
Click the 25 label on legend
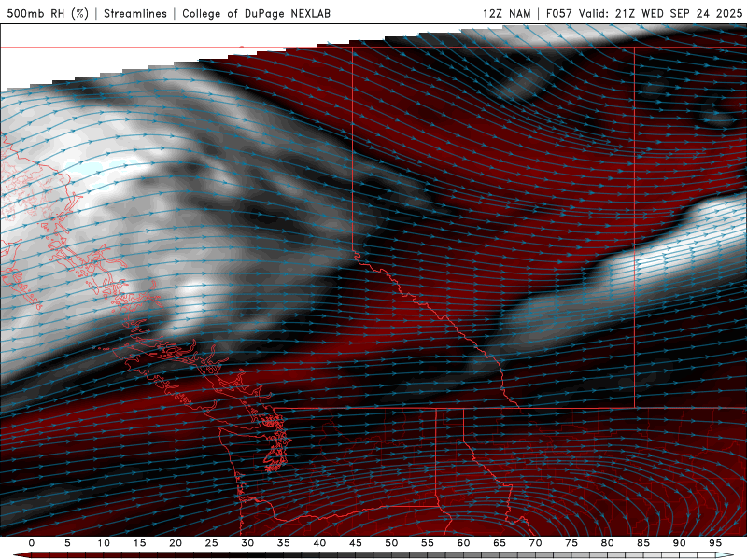(212, 543)
